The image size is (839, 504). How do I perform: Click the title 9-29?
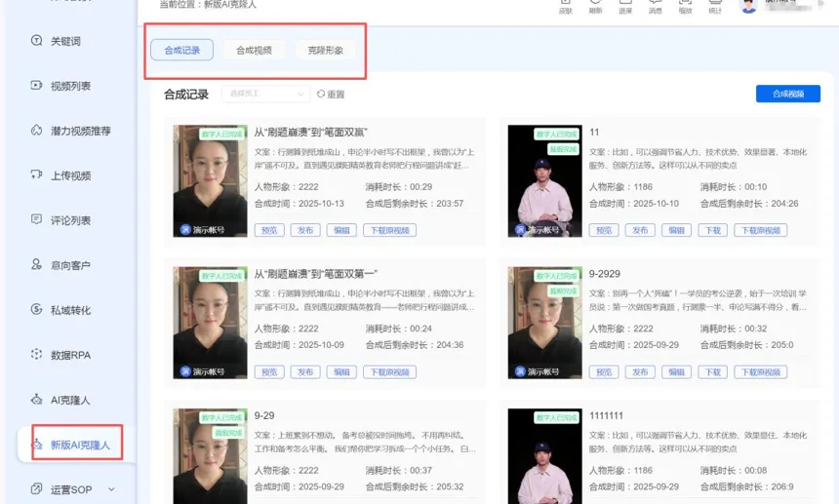tap(264, 416)
